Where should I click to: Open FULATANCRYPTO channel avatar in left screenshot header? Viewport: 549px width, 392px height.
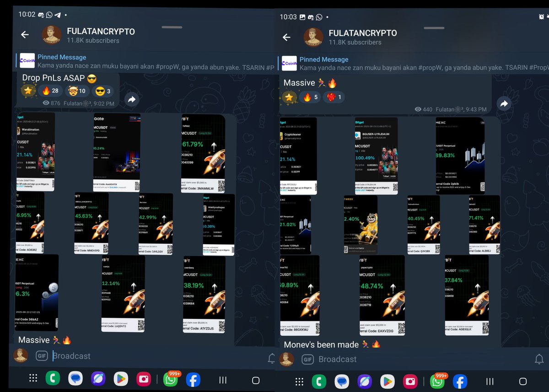(x=52, y=36)
